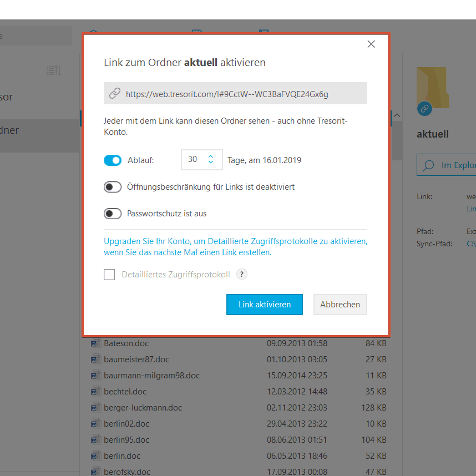The image size is (476, 476).
Task: Click the aktuell folder thumbnail in details panel
Action: point(432,88)
